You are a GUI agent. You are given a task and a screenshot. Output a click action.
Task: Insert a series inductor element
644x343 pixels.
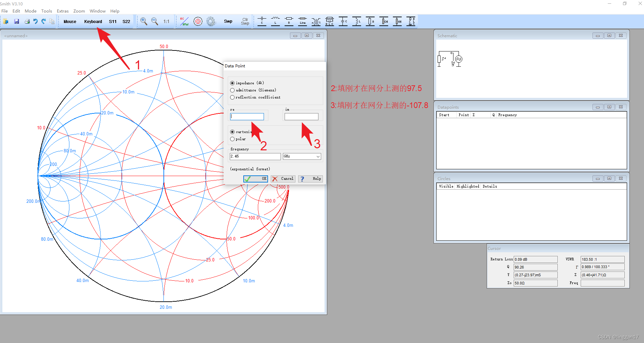tap(275, 21)
